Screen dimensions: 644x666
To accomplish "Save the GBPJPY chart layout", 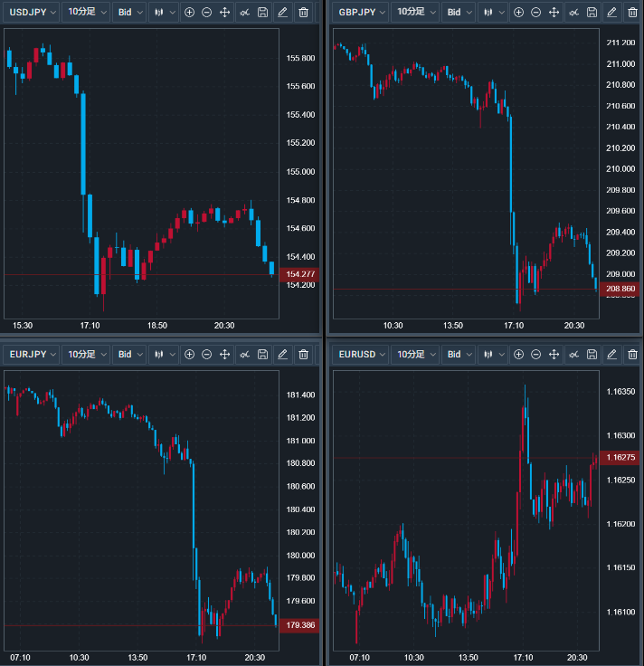I will pos(592,13).
